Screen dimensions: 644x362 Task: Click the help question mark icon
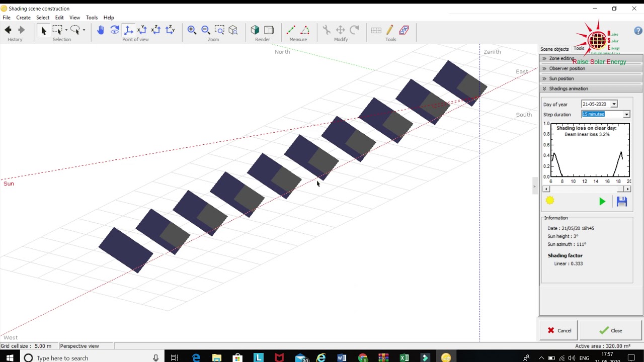(x=638, y=31)
